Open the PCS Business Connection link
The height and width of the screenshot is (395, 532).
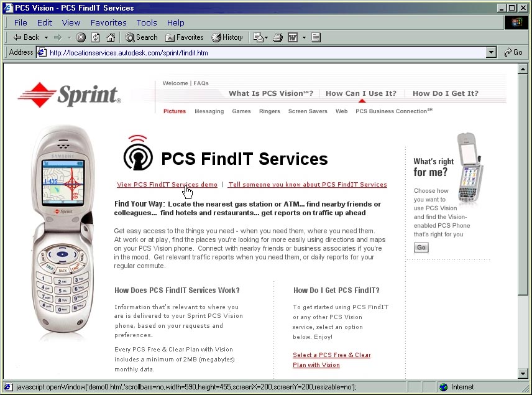(394, 111)
